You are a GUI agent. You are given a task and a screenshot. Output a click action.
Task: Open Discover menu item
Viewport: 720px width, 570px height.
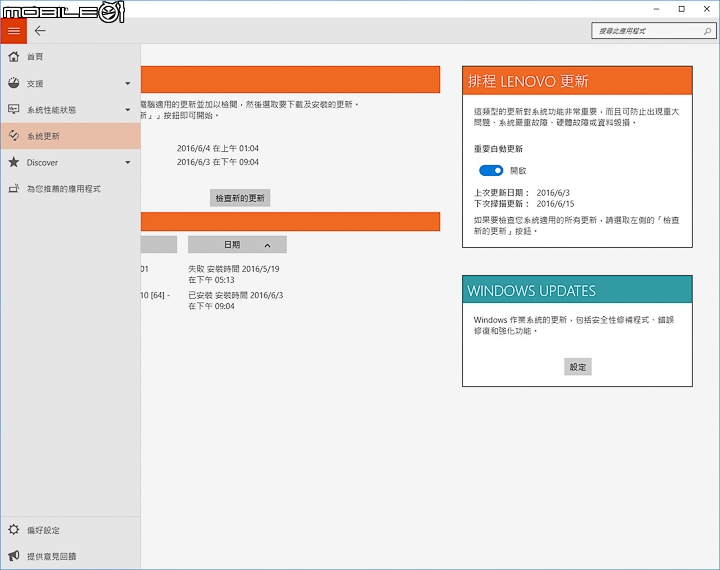71,162
